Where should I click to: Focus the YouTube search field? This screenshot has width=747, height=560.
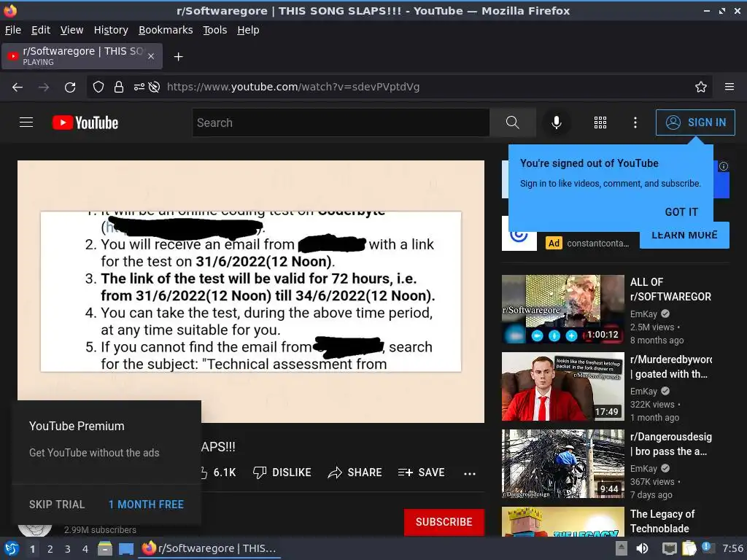click(x=341, y=122)
